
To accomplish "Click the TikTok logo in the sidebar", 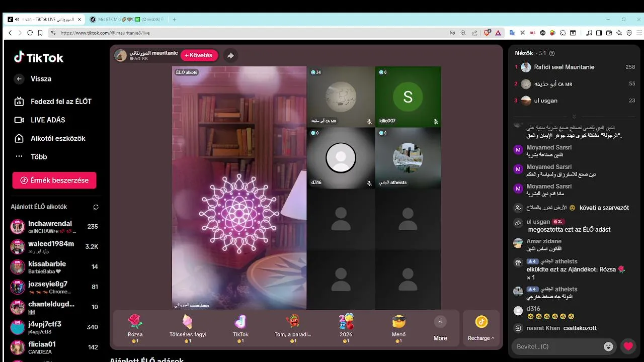I will click(39, 57).
